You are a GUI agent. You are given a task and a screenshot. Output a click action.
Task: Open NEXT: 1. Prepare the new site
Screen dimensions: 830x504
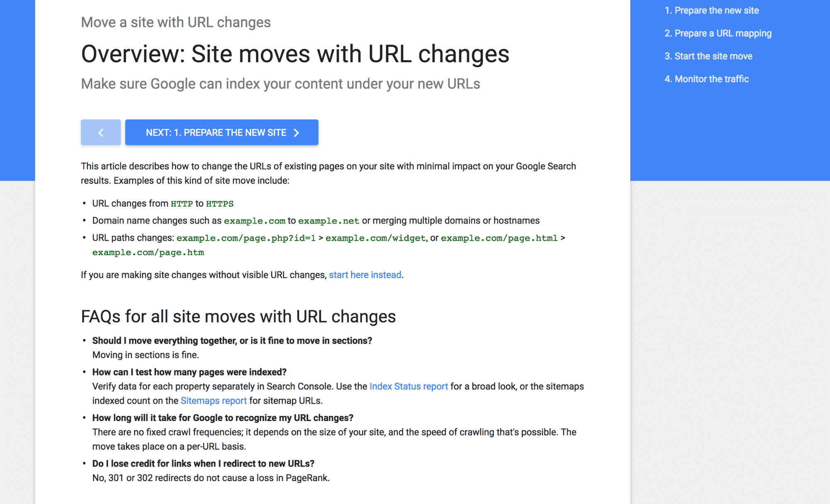click(x=222, y=132)
